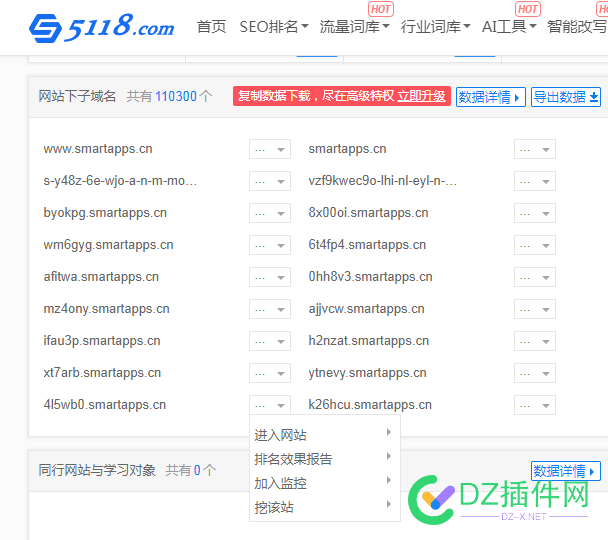Image resolution: width=608 pixels, height=540 pixels.
Task: Click subdomain mz4ony.smartapps.cn
Action: coord(106,309)
